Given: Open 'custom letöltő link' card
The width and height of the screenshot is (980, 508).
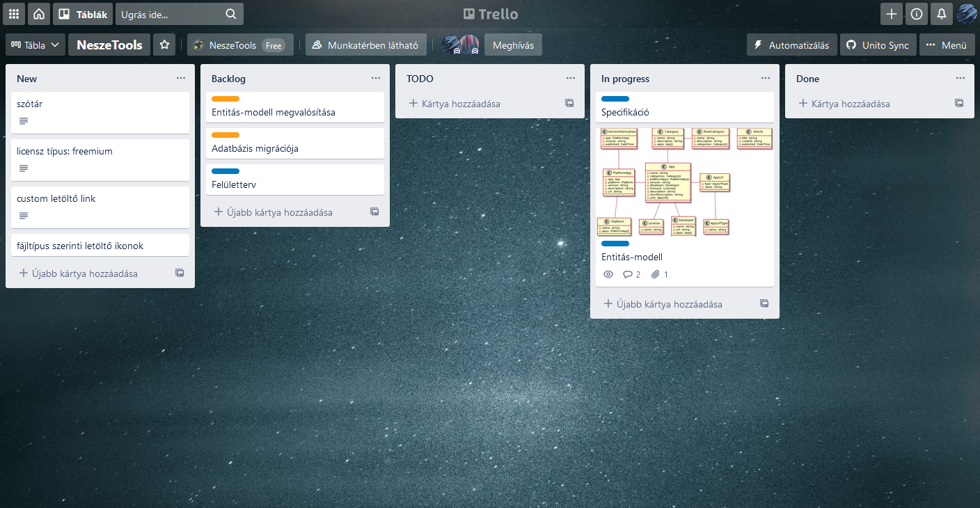Looking at the screenshot, I should [100, 207].
